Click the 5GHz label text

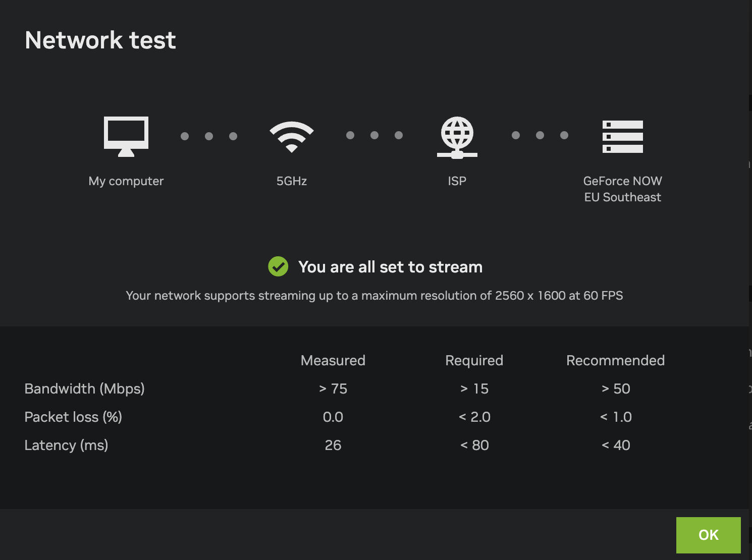click(292, 181)
